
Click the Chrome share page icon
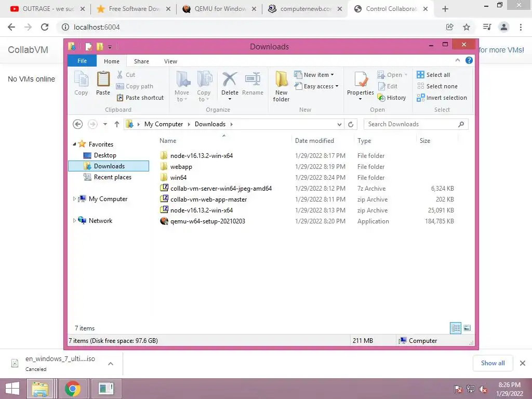click(449, 27)
